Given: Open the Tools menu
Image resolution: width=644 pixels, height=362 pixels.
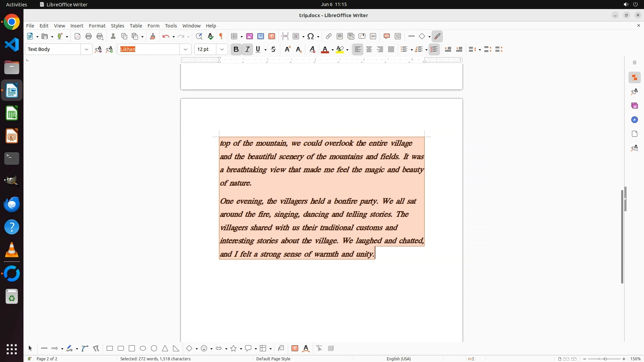Looking at the screenshot, I should coord(171,26).
